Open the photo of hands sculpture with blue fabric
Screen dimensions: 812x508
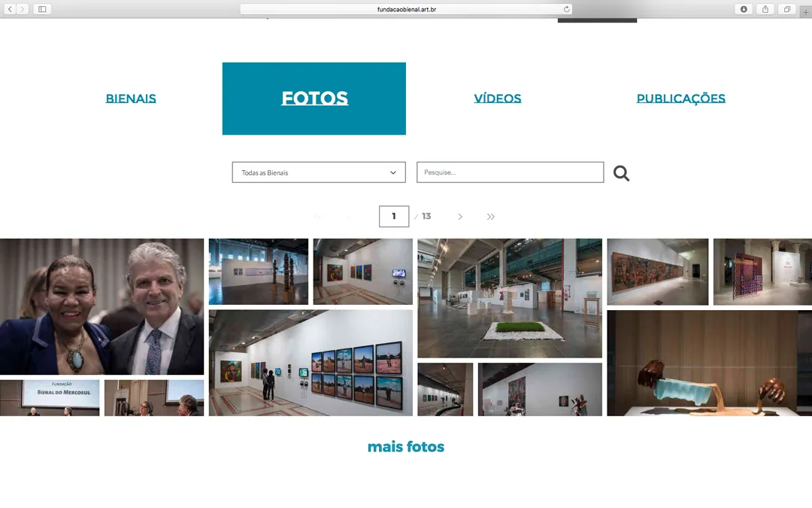pyautogui.click(x=710, y=363)
